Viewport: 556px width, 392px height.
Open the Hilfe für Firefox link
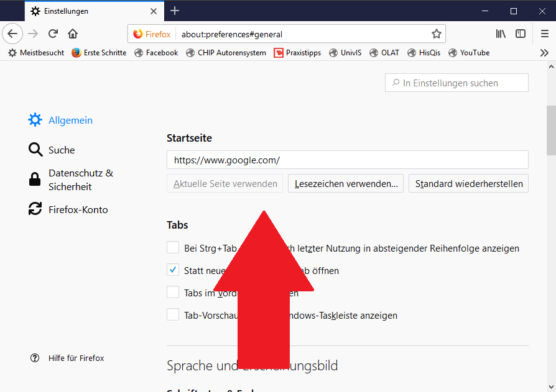(76, 358)
